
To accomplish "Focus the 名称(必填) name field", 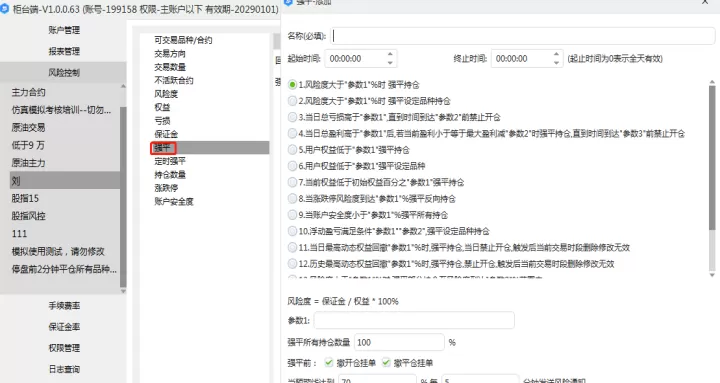I will coord(523,36).
